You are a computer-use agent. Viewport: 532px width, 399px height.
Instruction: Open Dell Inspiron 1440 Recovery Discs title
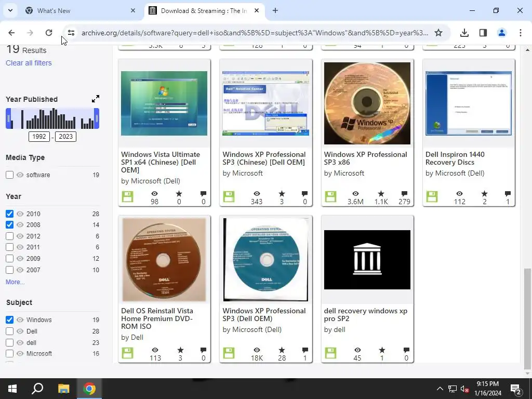tap(455, 158)
